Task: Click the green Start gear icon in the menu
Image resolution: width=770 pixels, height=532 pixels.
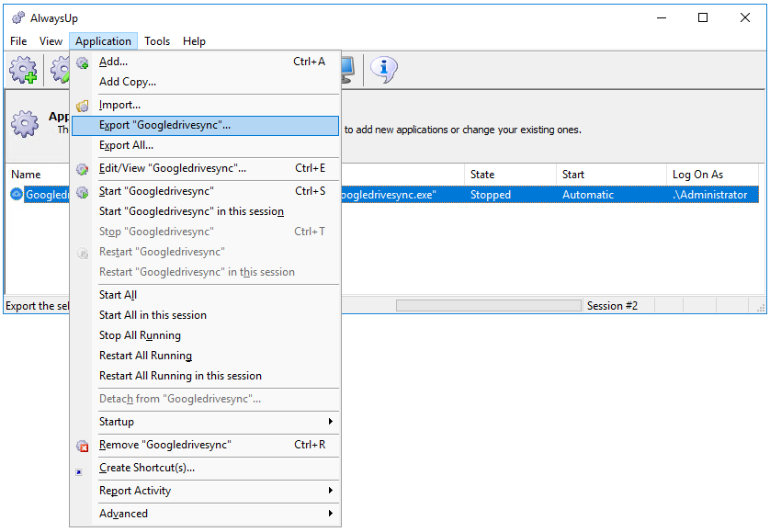Action: tap(83, 192)
